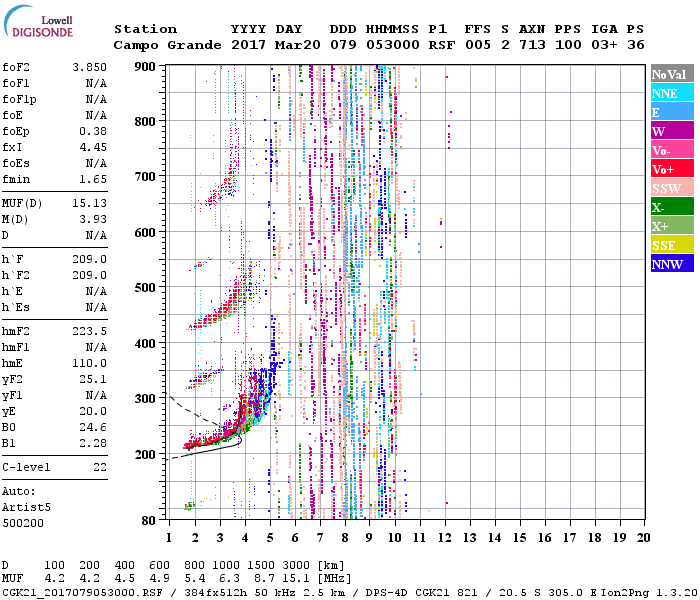Click the foF1 N/A value

tap(96, 83)
